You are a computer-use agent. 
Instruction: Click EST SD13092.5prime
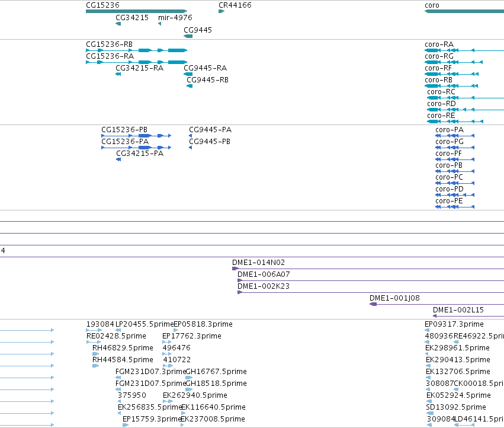[x=430, y=413]
